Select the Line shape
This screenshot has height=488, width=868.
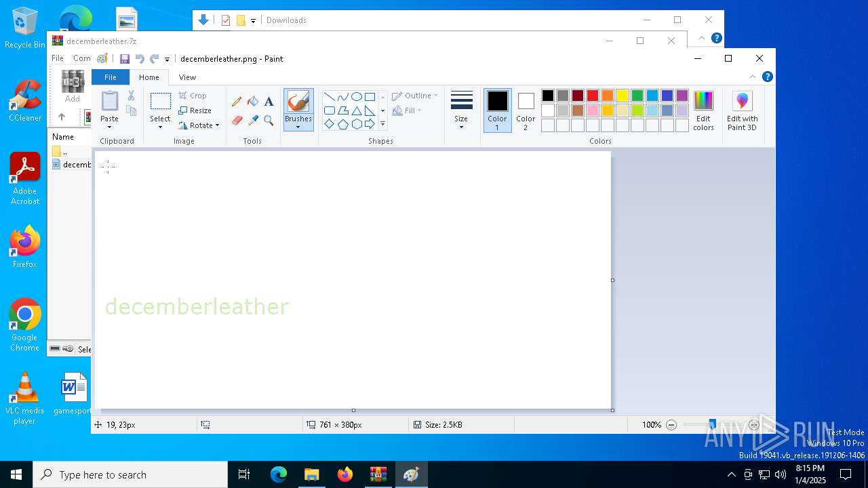pos(330,97)
